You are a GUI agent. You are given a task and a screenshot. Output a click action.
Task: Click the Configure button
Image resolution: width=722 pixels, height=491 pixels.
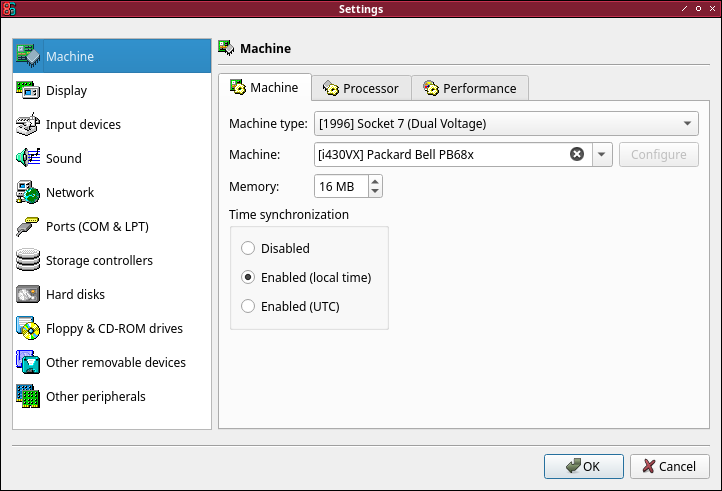(658, 154)
